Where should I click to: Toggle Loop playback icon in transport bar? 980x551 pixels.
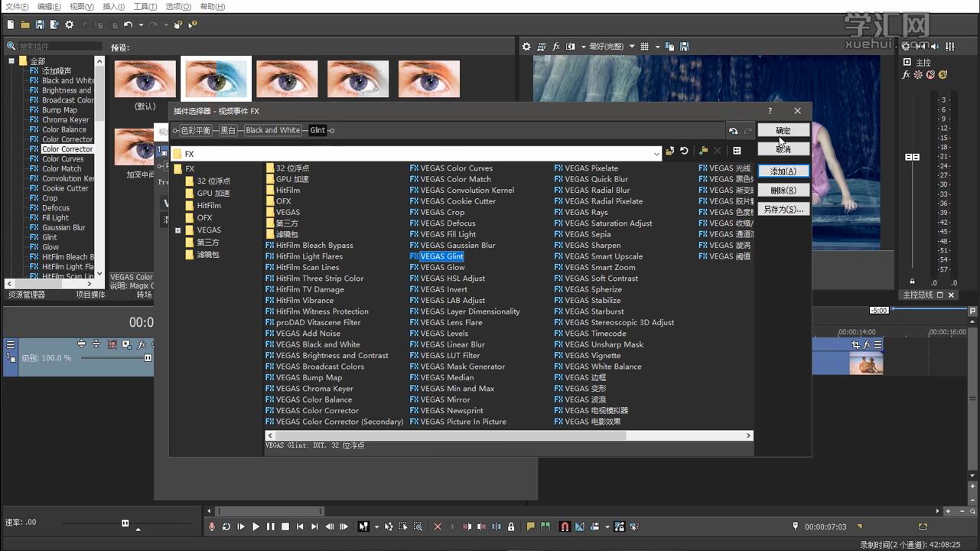click(226, 527)
